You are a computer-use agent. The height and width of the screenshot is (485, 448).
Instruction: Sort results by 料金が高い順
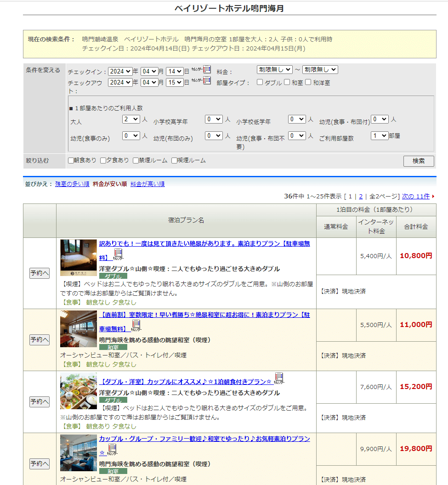[x=147, y=184]
